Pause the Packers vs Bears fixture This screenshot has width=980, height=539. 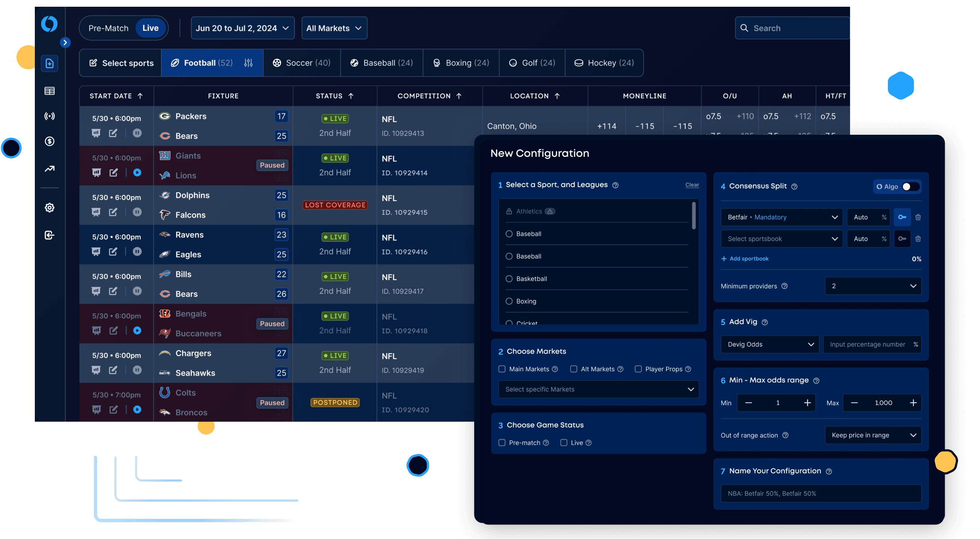[x=137, y=133]
